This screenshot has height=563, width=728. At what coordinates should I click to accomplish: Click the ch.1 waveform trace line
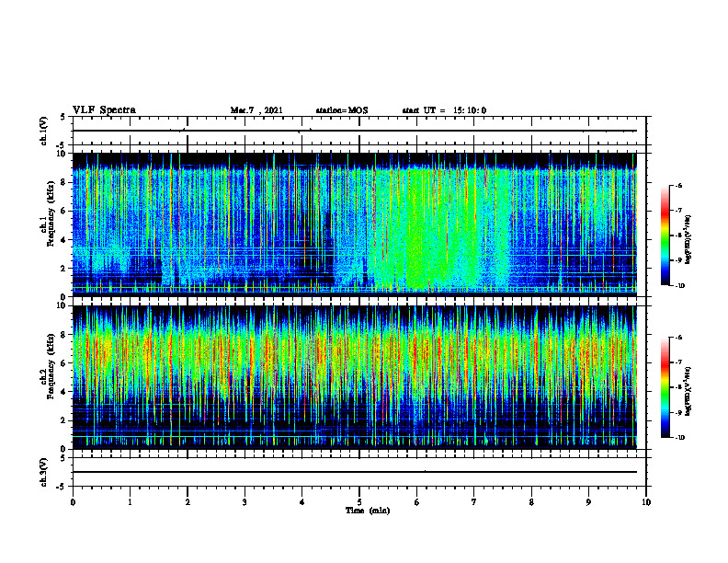pos(355,131)
